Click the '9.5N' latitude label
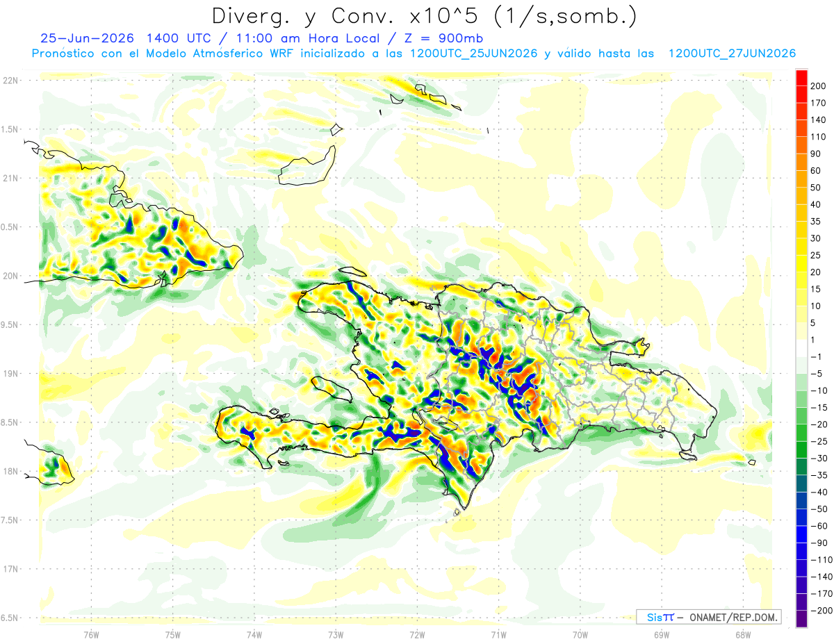 [x=10, y=324]
